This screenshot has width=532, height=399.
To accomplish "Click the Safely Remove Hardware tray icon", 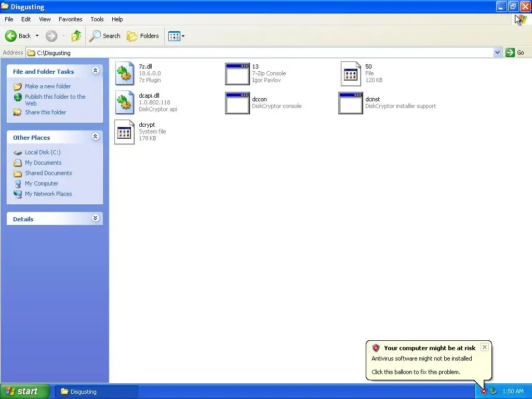I will point(493,391).
